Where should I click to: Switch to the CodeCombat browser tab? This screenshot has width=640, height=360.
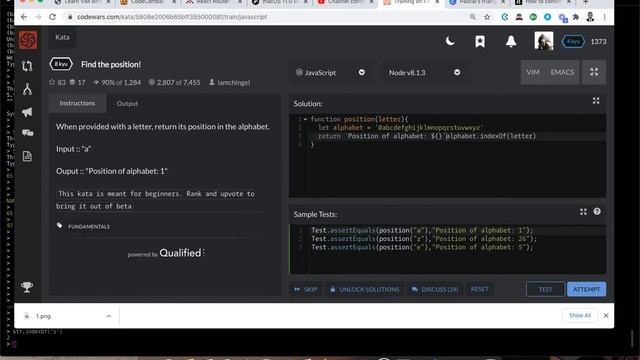(148, 2)
